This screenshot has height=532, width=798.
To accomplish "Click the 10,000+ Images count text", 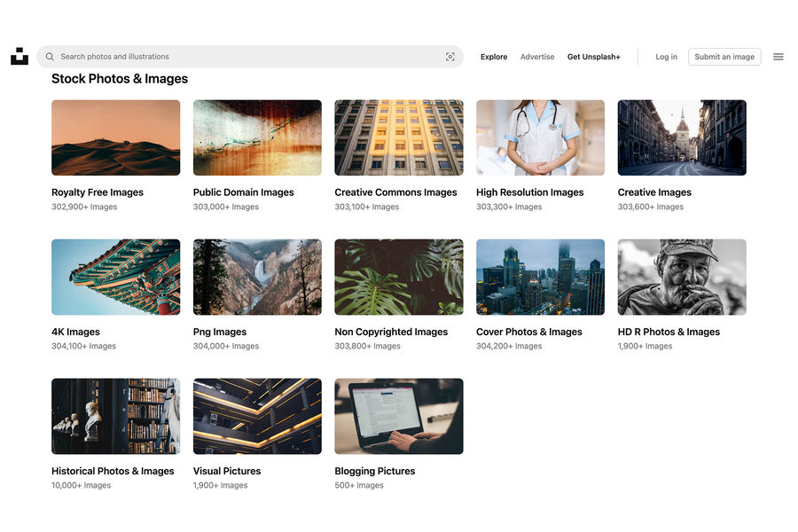I will (x=81, y=486).
